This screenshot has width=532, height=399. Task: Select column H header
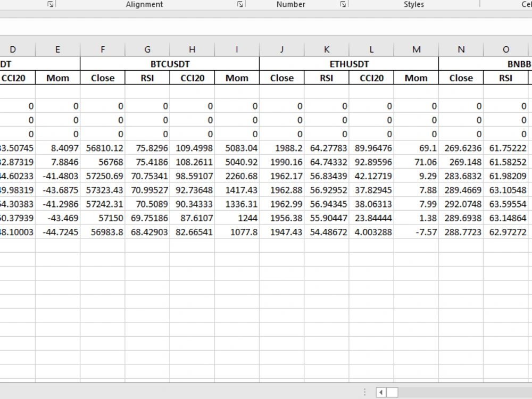192,49
